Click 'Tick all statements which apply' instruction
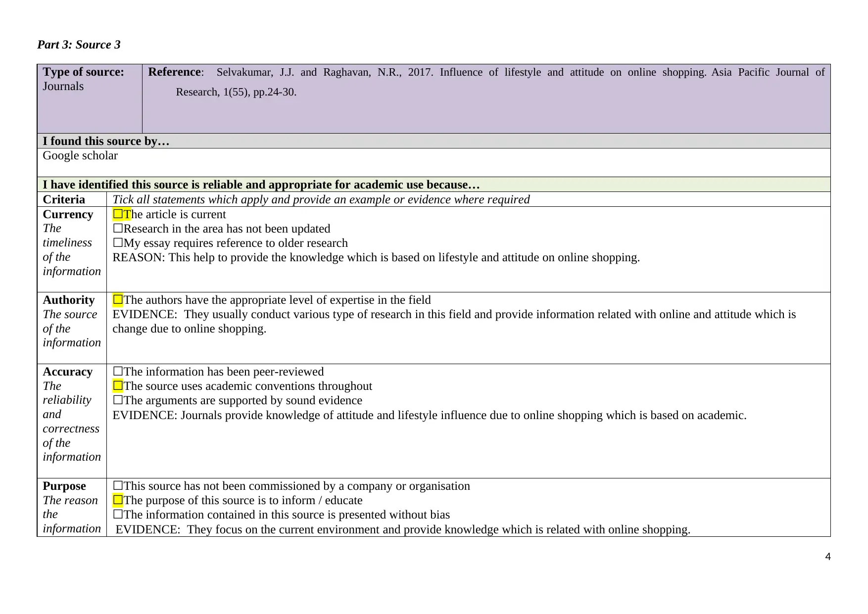868x614 pixels. 321,199
